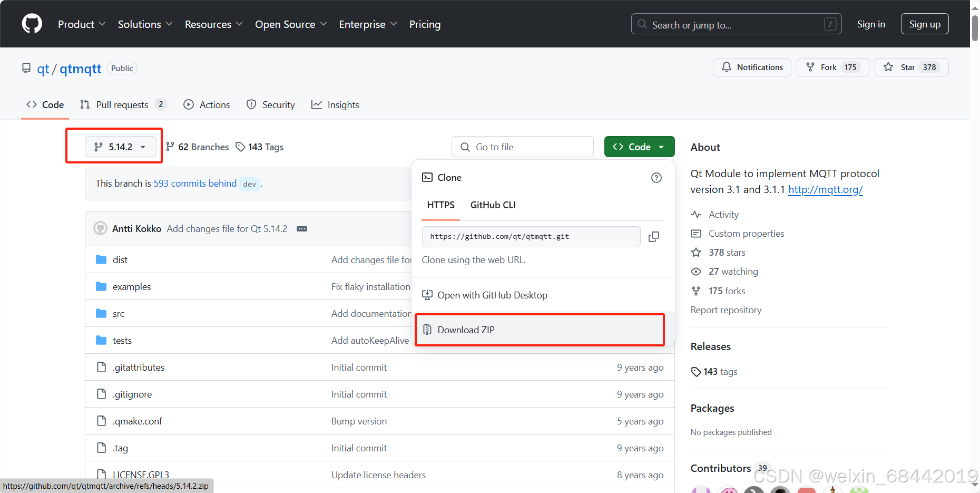Click the repository icon beside qt/qtmqtt
980x493 pixels.
(x=26, y=69)
